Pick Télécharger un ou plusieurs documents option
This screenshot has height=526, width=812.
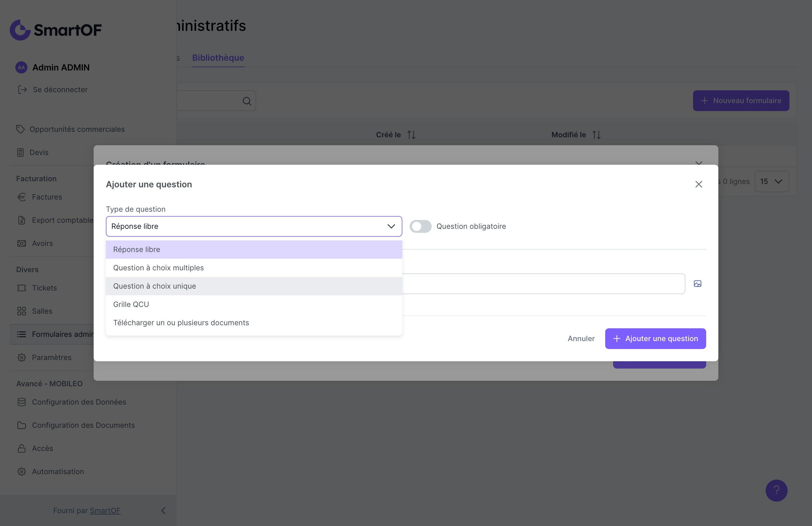click(181, 322)
